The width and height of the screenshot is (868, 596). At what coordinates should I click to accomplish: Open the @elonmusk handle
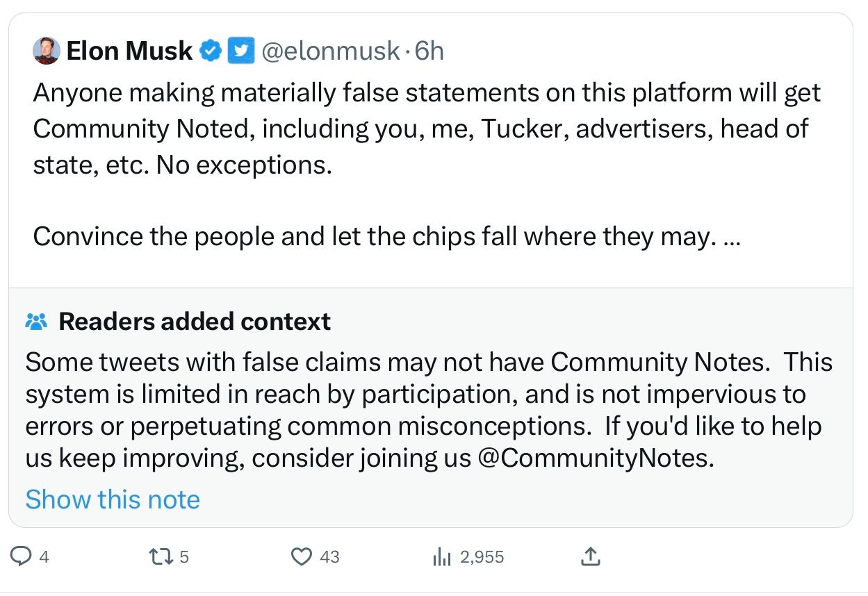point(330,51)
